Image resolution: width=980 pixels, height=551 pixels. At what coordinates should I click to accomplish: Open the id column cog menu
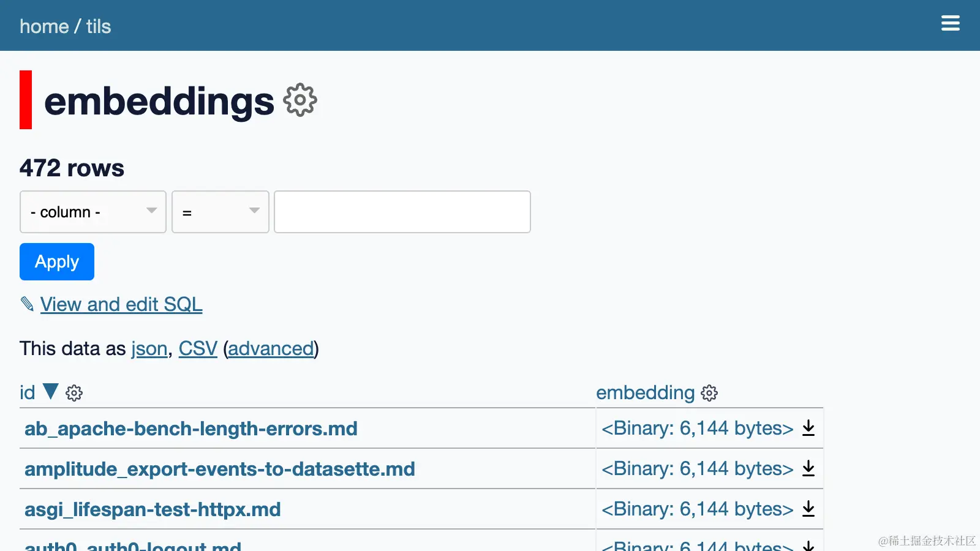(74, 393)
